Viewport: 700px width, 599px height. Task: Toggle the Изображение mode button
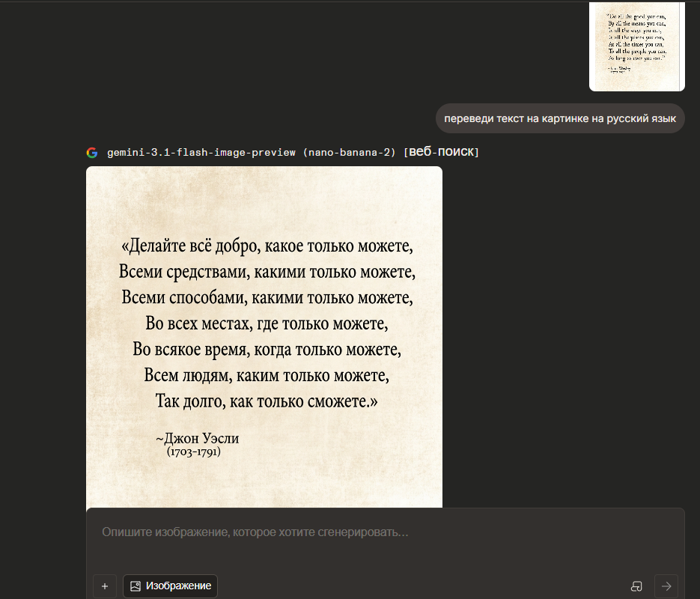(171, 586)
